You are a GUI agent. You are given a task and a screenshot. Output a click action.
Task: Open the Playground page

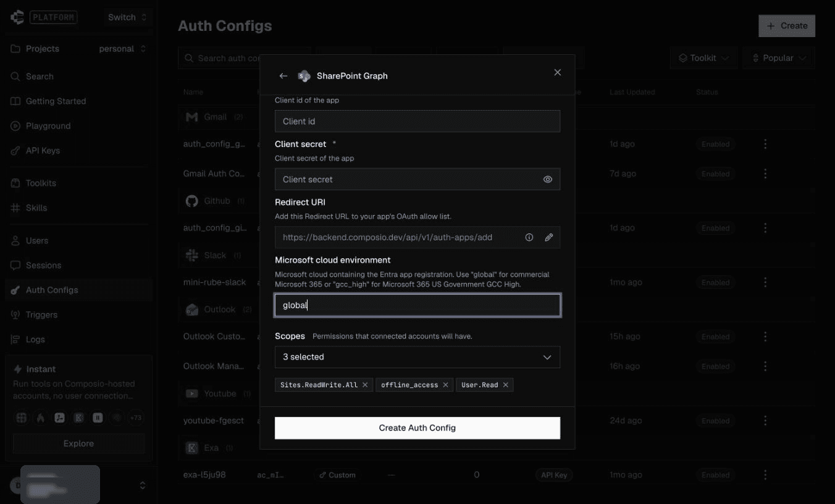coord(78,126)
